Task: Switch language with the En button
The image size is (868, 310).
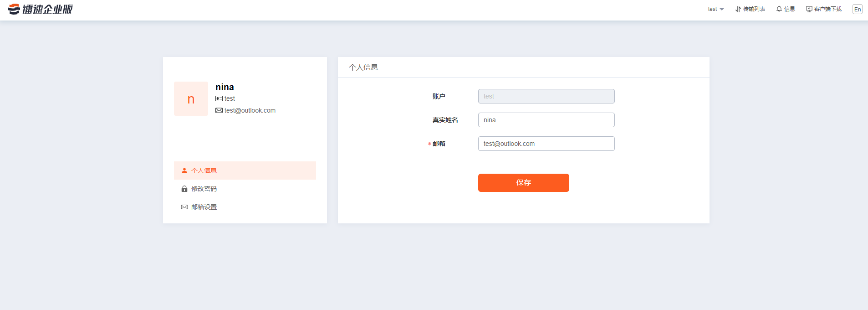Action: (x=857, y=9)
